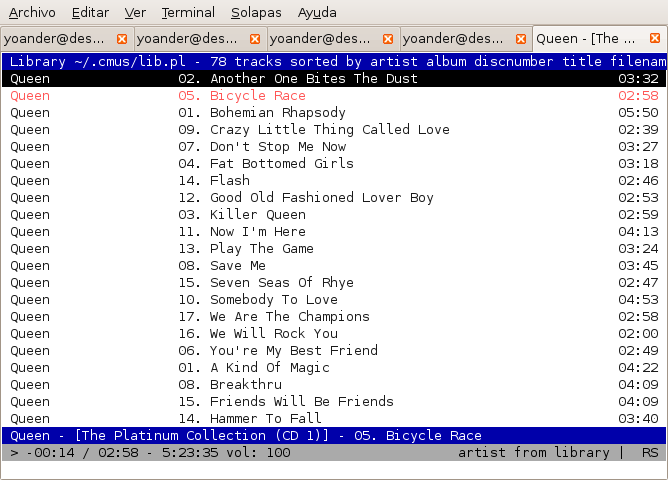Select track 08. Breakthru
Viewport: 668px width, 480px height.
[x=334, y=385]
